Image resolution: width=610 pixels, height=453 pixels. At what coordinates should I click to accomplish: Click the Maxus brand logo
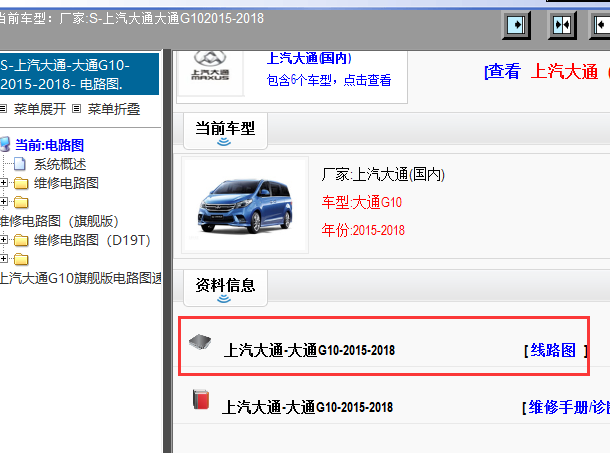click(x=210, y=66)
